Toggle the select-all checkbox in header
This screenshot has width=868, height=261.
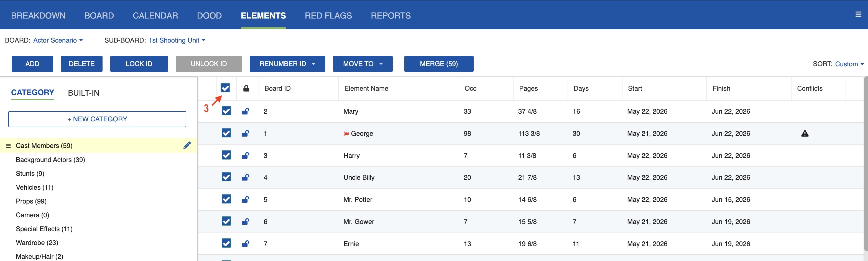225,88
